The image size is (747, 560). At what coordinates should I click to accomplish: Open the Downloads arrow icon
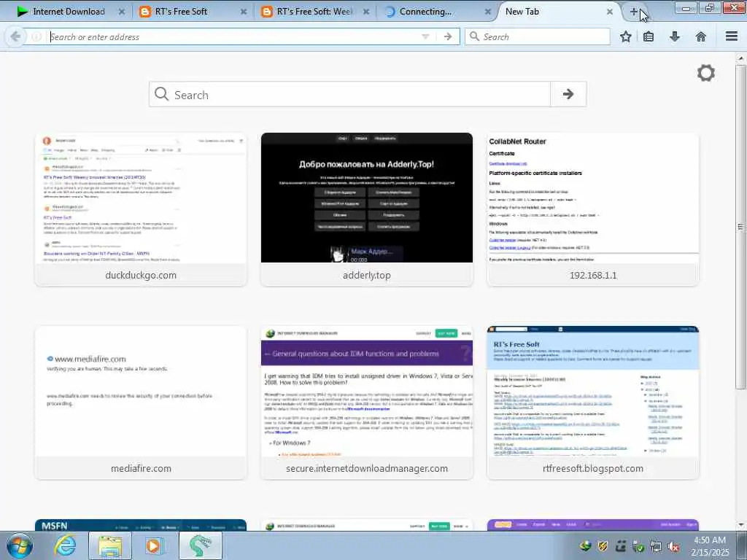[675, 36]
